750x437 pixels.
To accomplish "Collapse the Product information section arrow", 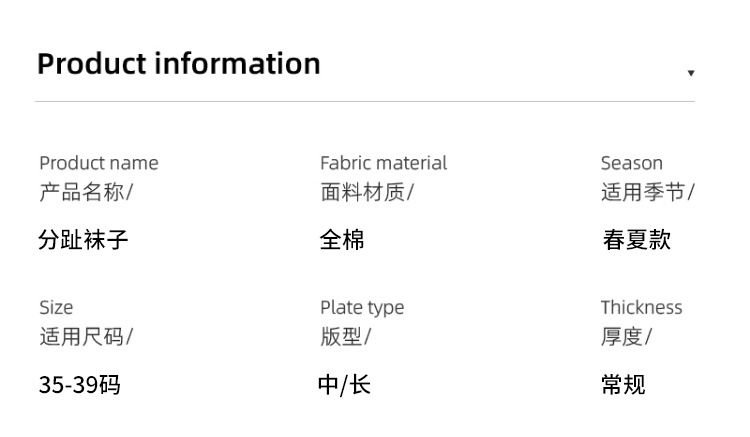I will point(690,74).
